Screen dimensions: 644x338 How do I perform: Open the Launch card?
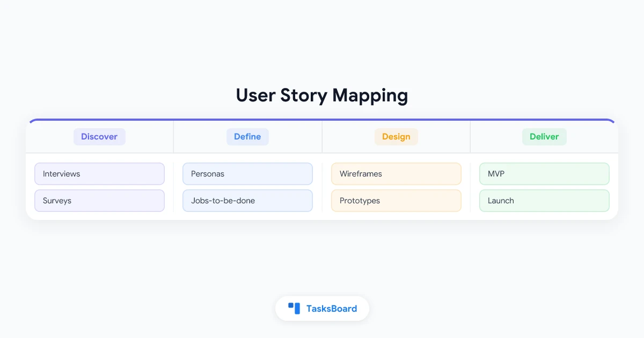[x=544, y=201]
